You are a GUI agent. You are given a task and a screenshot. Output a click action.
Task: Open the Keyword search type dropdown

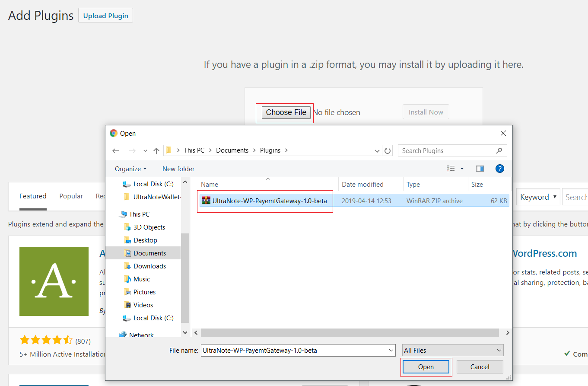point(538,197)
